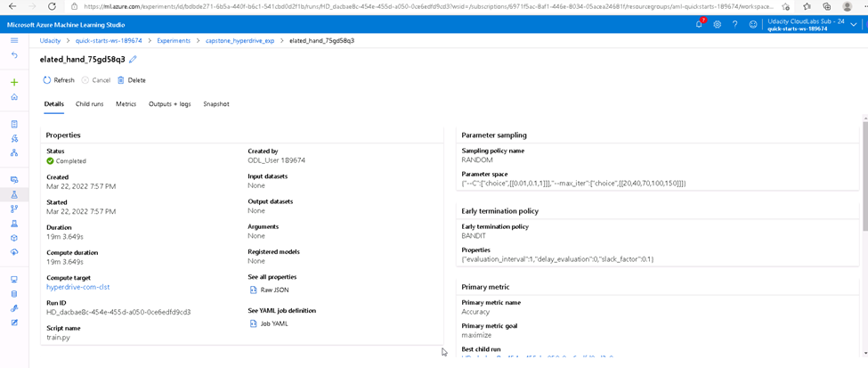This screenshot has width=868, height=368.
Task: Click the scrollbar down arrow
Action: point(864,353)
